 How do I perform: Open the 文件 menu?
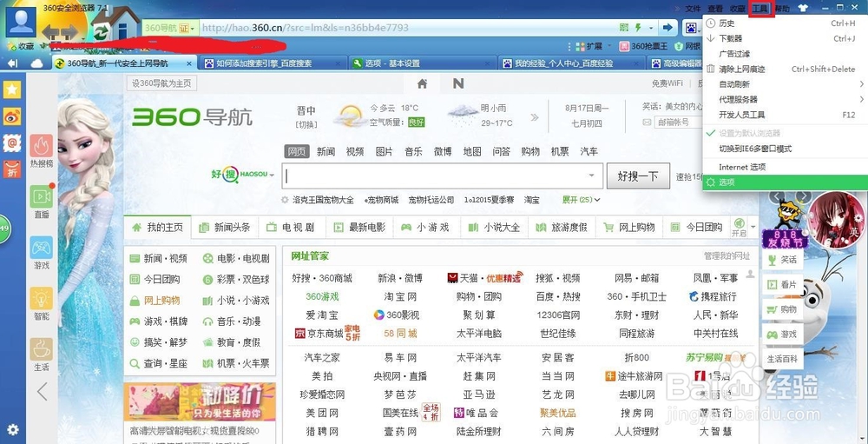pyautogui.click(x=693, y=9)
